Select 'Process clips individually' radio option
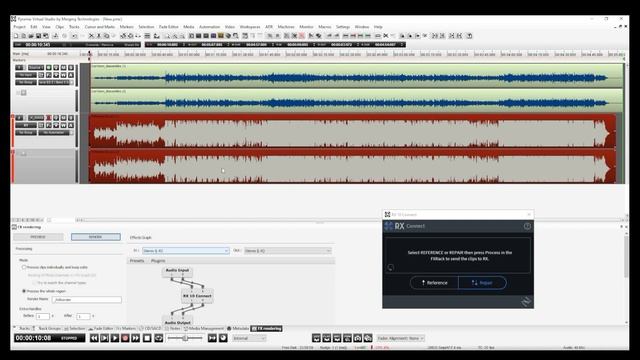This screenshot has width=640, height=360. pyautogui.click(x=24, y=267)
